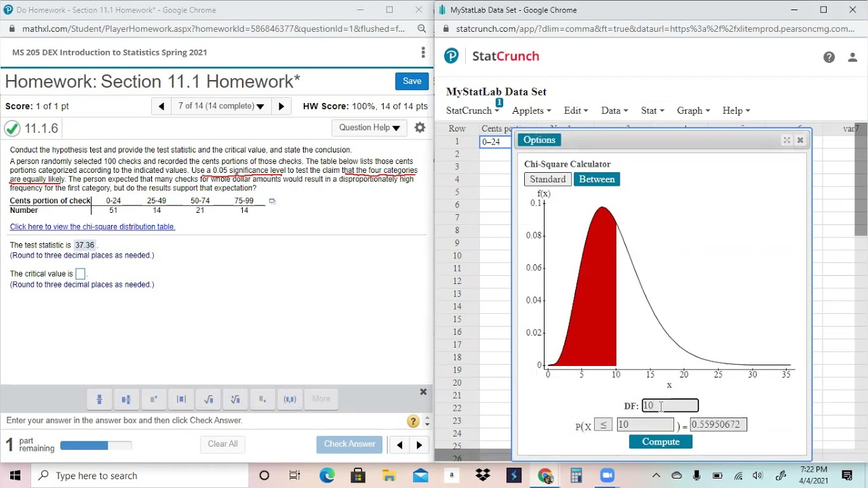Insert nth root template

pos(235,399)
